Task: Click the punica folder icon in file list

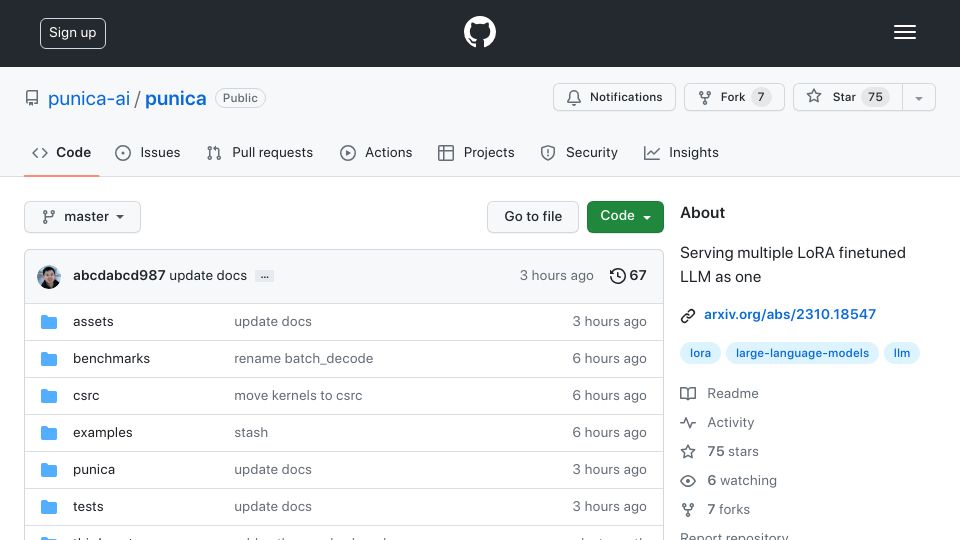Action: click(49, 470)
